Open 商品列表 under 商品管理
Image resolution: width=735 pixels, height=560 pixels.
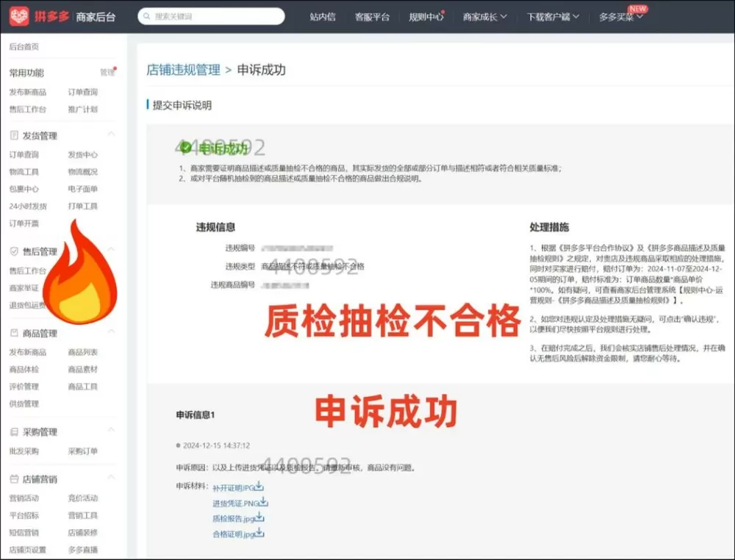pos(83,353)
